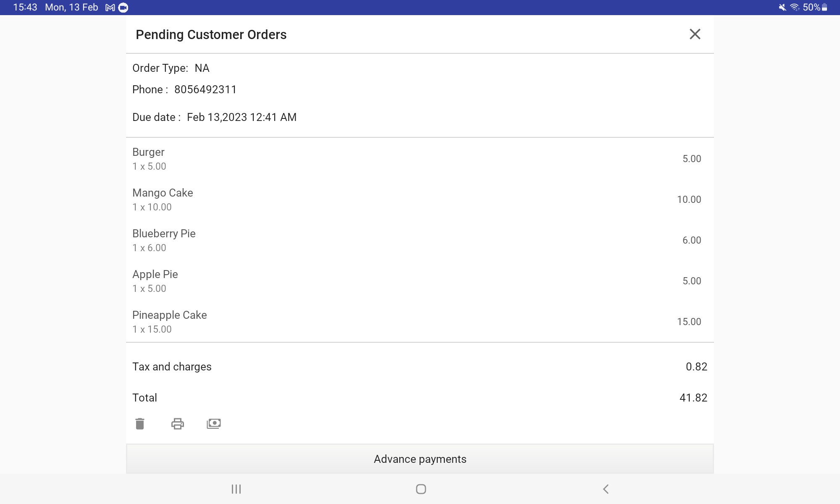Tap the phone number 8056492311

[205, 89]
